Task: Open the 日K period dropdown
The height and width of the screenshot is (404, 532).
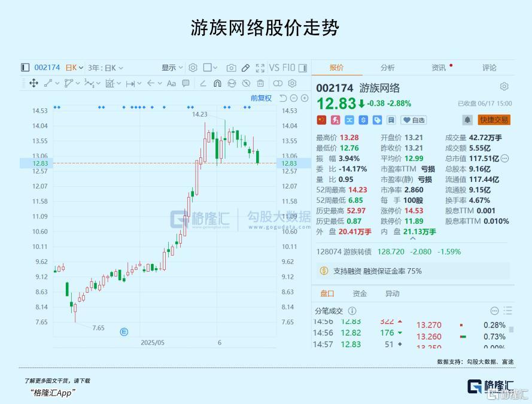Action: [74, 68]
